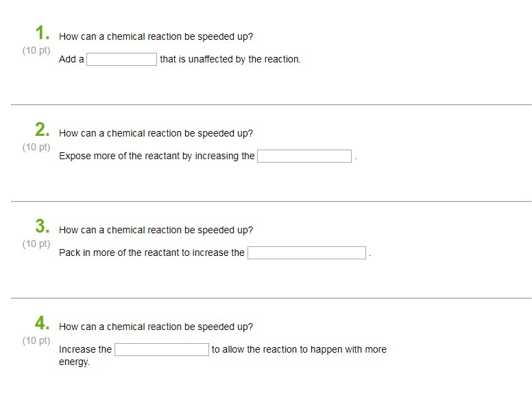The height and width of the screenshot is (400, 532).
Task: Click the (10 pt) label under question 3
Action: point(36,244)
